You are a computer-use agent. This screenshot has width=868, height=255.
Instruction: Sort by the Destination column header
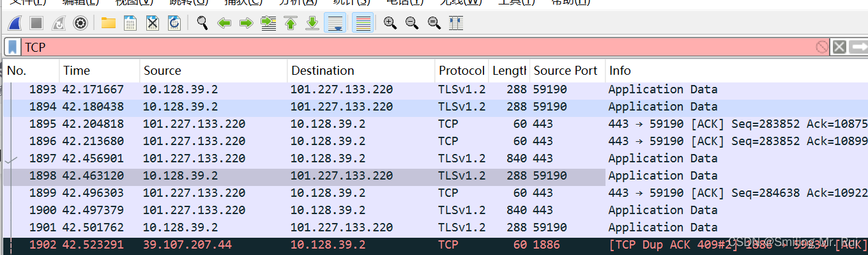(361, 70)
